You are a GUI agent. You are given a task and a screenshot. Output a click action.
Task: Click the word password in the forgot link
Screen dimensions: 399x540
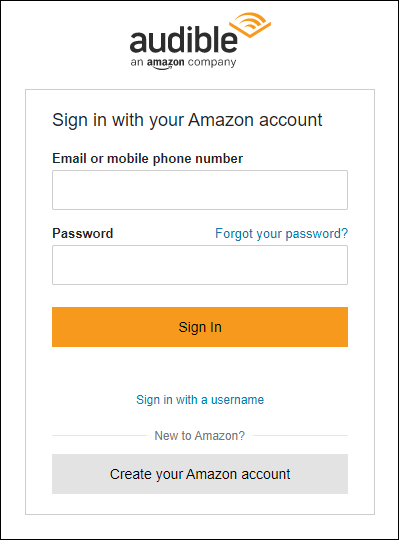point(313,235)
